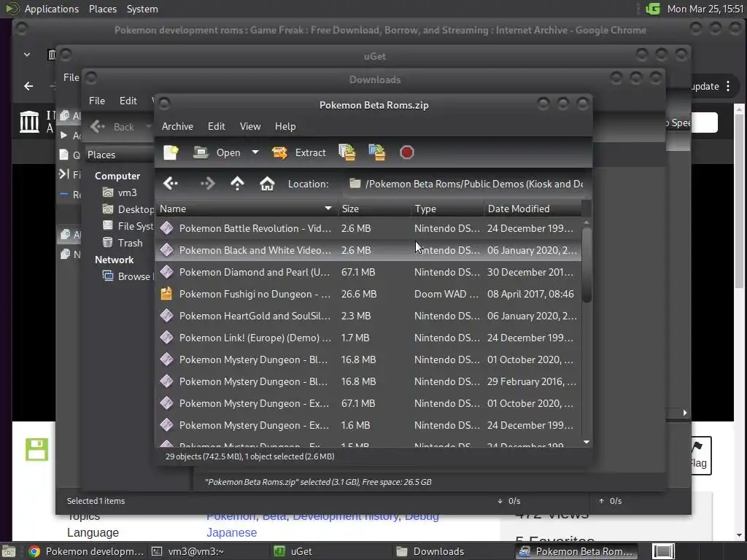Open archive with the Open button
Image resolution: width=747 pixels, height=560 pixels.
pyautogui.click(x=217, y=152)
